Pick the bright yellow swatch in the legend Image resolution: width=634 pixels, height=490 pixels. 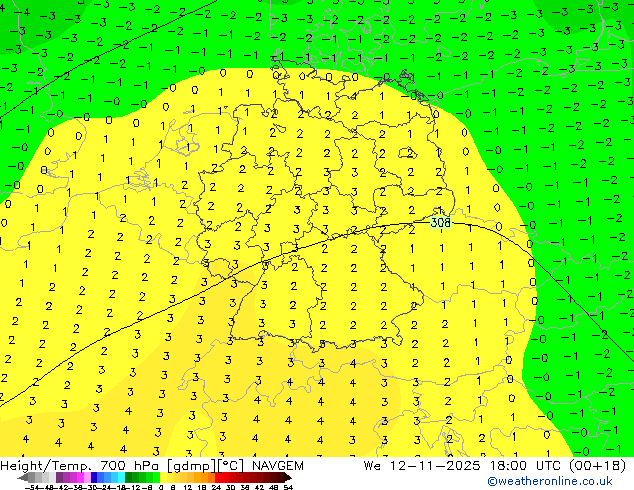[163, 477]
